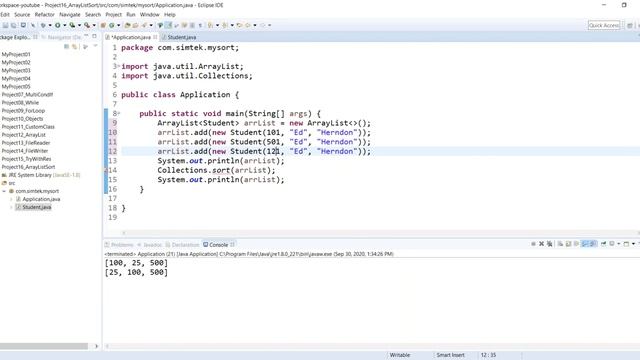The height and width of the screenshot is (360, 640).
Task: Open the Window menu
Action: click(x=149, y=14)
